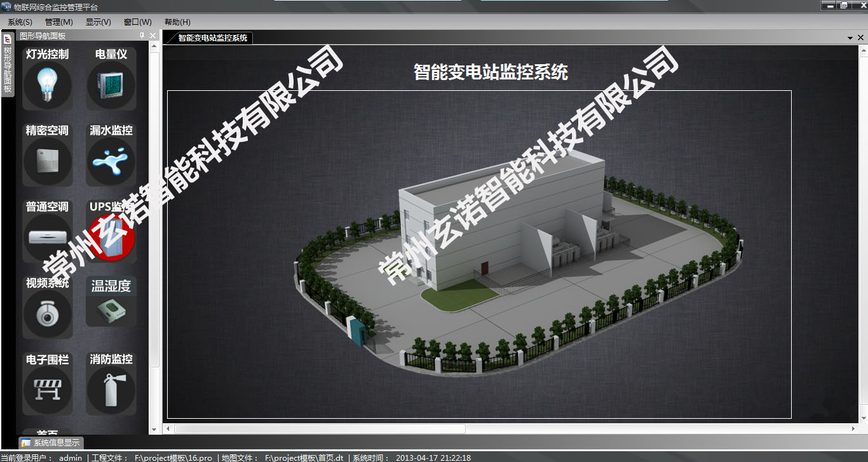This screenshot has width=868, height=462.
Task: Pin the 图形导航面板 panel
Action: tap(142, 36)
